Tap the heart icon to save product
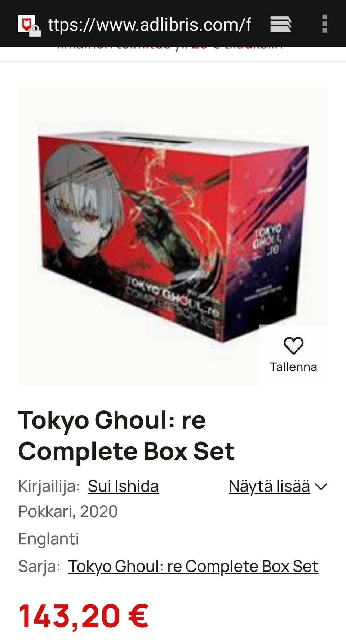The height and width of the screenshot is (644, 346). coord(293,346)
